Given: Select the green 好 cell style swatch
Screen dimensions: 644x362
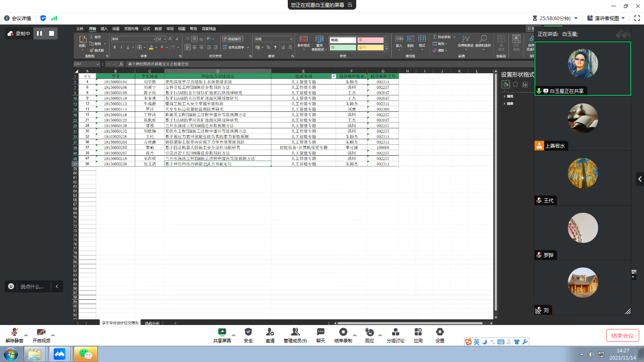Looking at the screenshot, I should (343, 47).
